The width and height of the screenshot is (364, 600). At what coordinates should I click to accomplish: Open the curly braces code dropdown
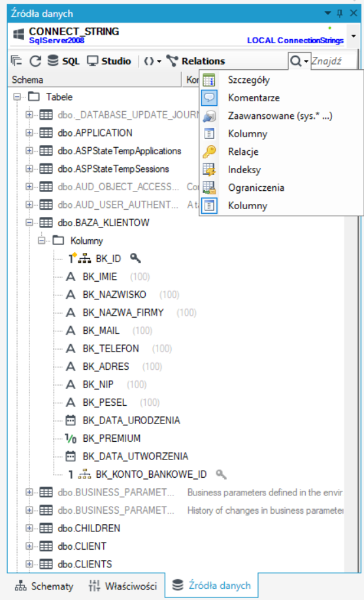click(x=152, y=61)
